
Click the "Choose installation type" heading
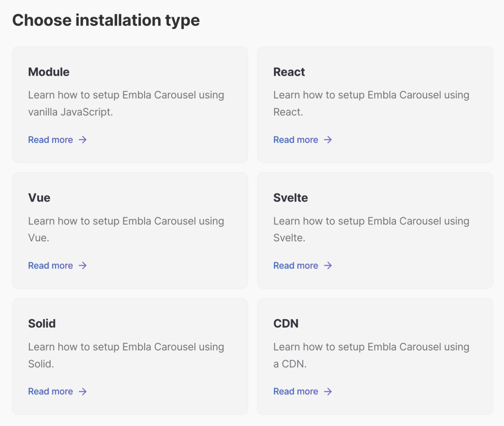point(106,20)
